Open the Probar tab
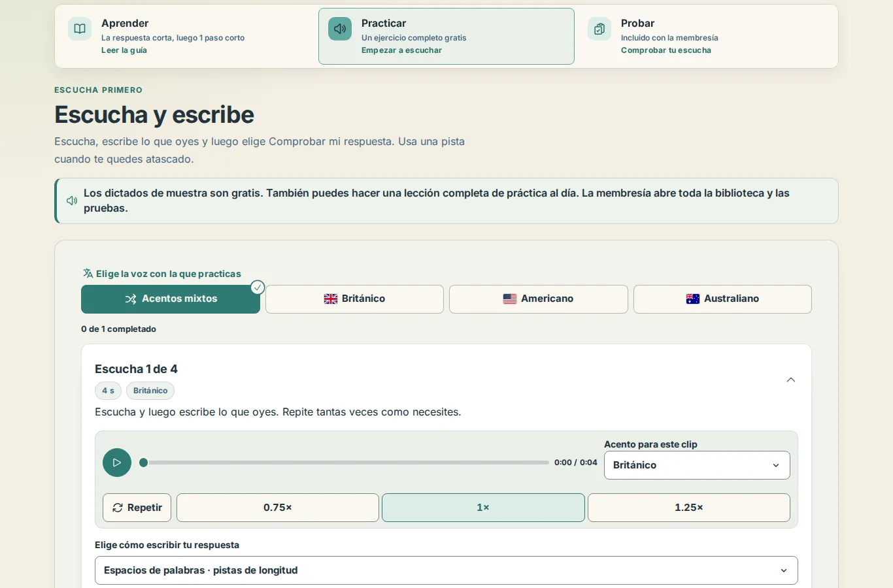This screenshot has width=893, height=588. pos(706,36)
